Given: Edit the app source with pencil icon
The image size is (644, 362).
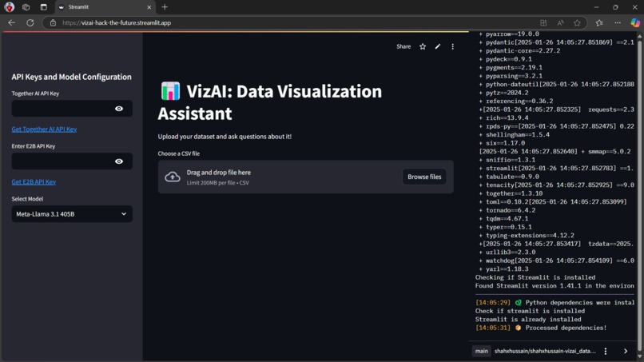Looking at the screenshot, I should (438, 46).
